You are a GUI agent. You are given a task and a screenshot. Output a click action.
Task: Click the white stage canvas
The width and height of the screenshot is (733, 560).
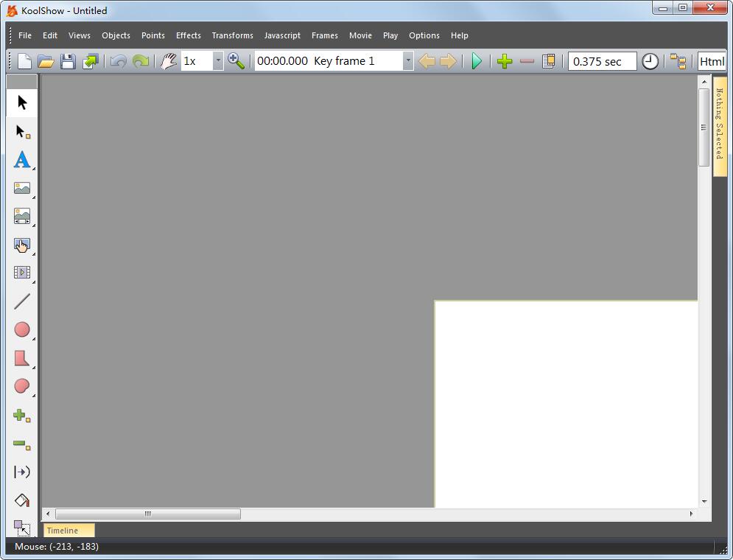pos(566,405)
